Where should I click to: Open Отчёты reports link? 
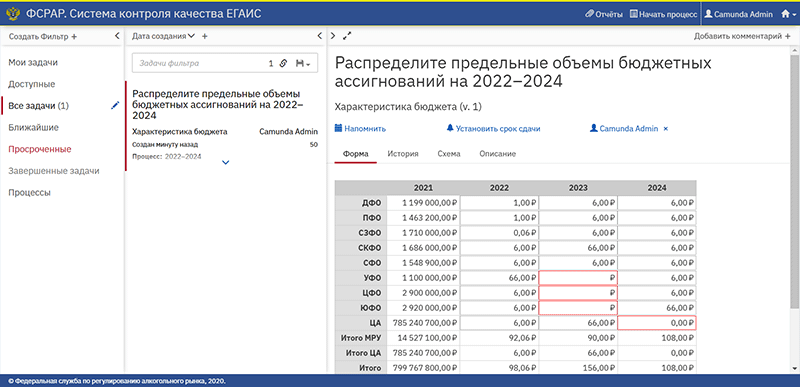coord(604,15)
